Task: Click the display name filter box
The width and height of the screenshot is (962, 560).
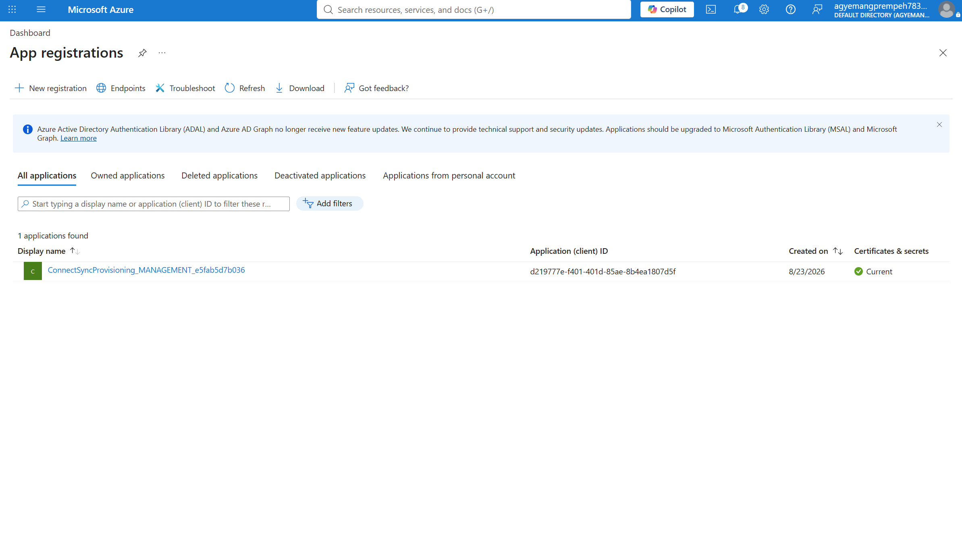Action: point(154,204)
